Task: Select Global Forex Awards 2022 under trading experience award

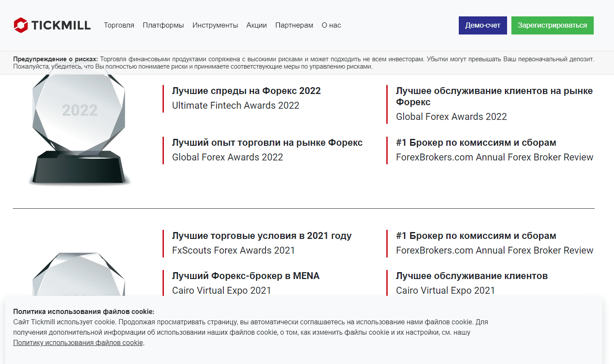Action: click(228, 157)
